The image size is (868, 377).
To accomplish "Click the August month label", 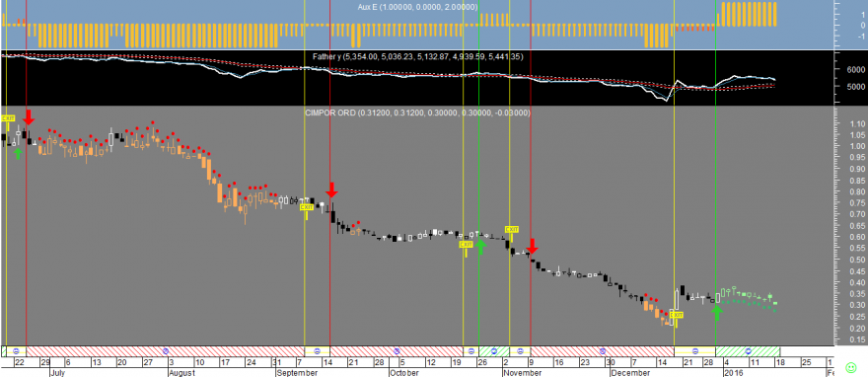I will [182, 373].
